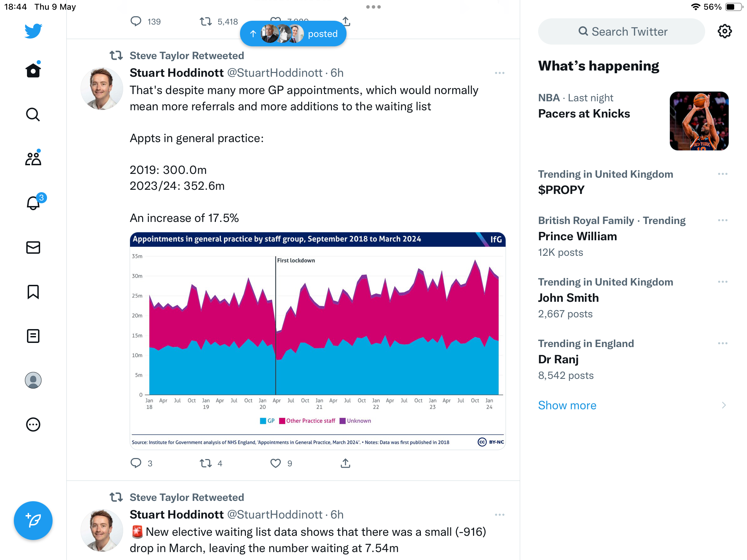Open Notifications bell with 3 badge
The height and width of the screenshot is (560, 747).
click(34, 202)
